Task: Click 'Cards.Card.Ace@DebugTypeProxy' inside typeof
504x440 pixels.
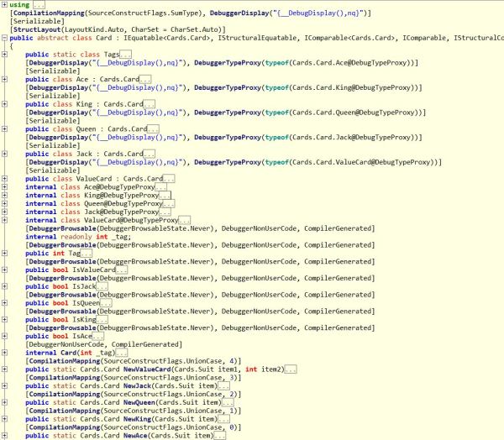Action: click(x=349, y=63)
